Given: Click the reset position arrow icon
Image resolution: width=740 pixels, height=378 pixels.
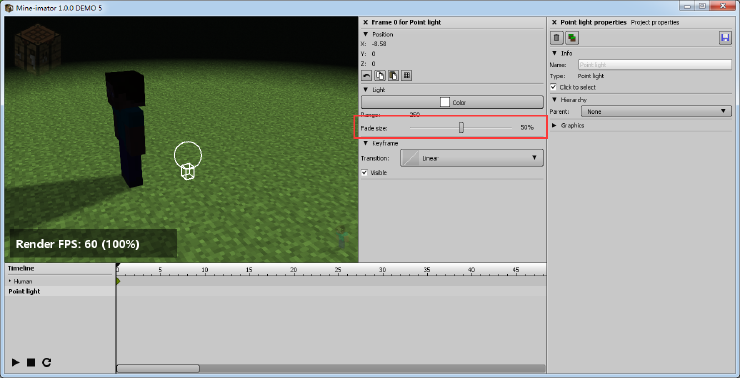Looking at the screenshot, I should [366, 76].
